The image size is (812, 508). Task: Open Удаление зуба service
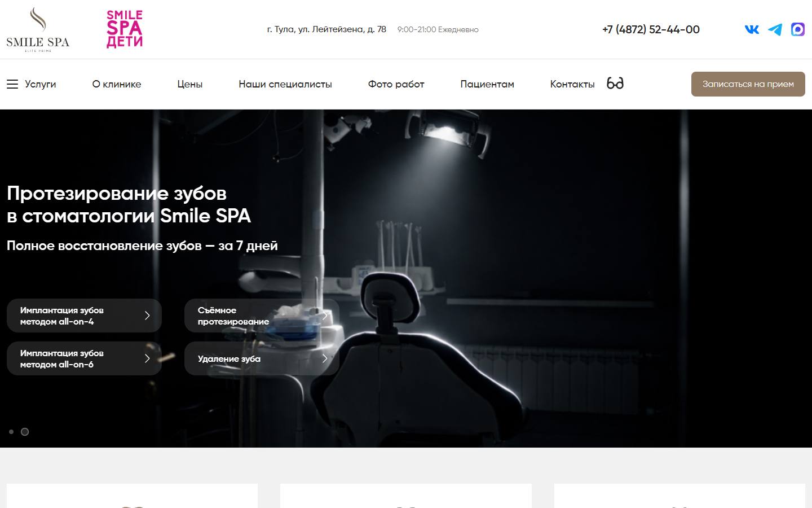click(x=262, y=358)
